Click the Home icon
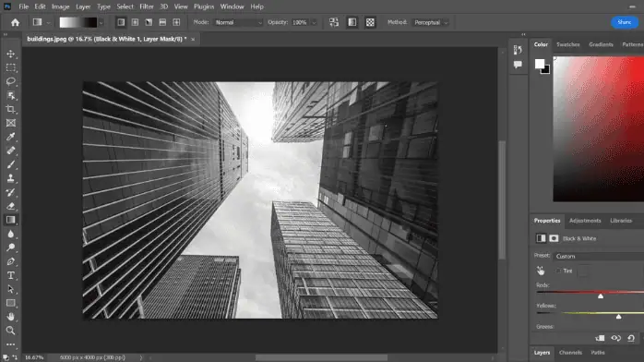The width and height of the screenshot is (644, 362). 15,22
